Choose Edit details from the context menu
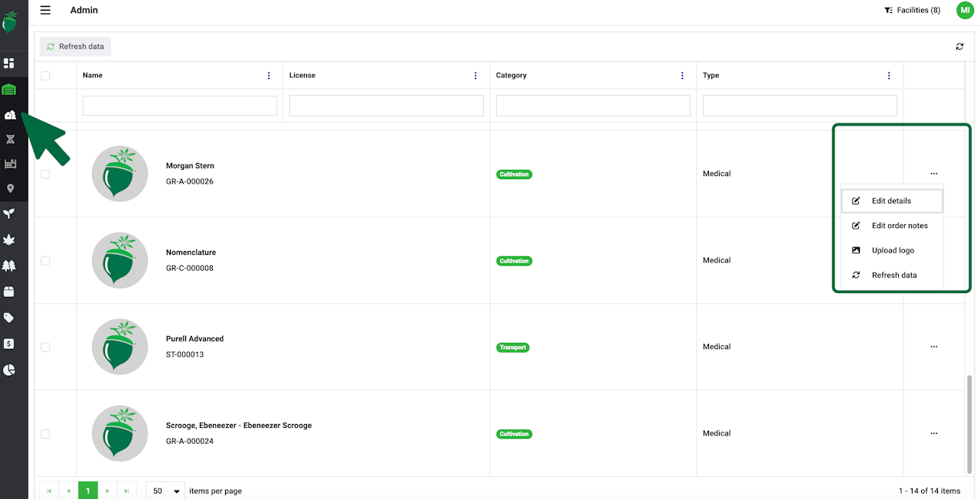 pyautogui.click(x=891, y=201)
